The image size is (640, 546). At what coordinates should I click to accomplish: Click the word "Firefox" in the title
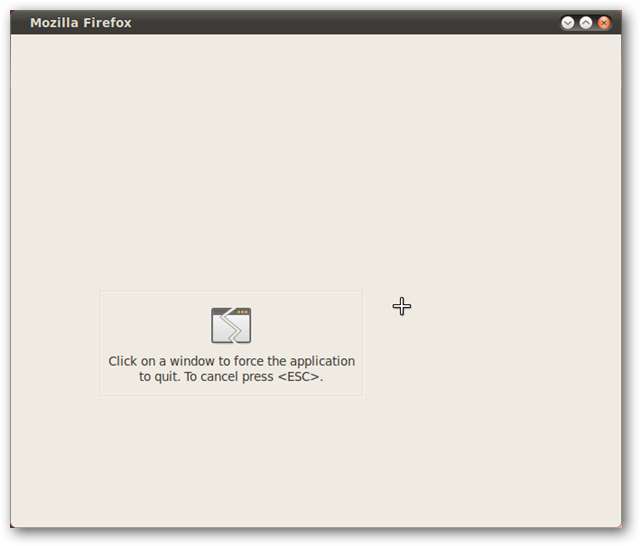click(107, 22)
